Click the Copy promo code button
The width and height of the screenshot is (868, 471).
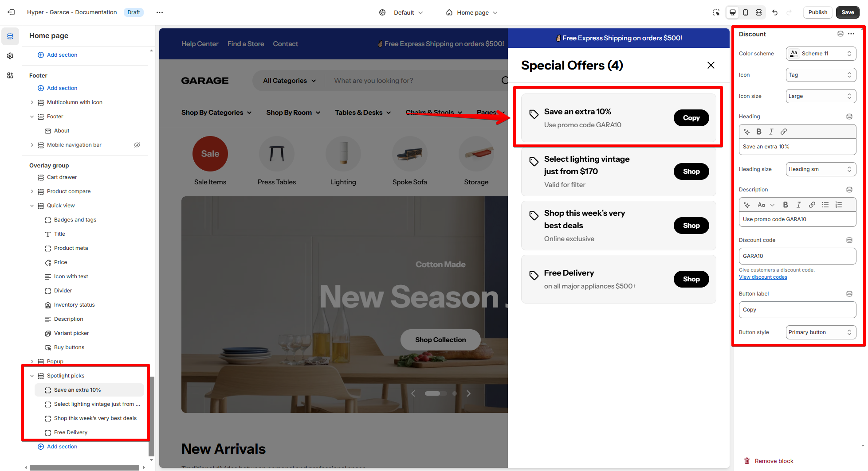tap(691, 118)
